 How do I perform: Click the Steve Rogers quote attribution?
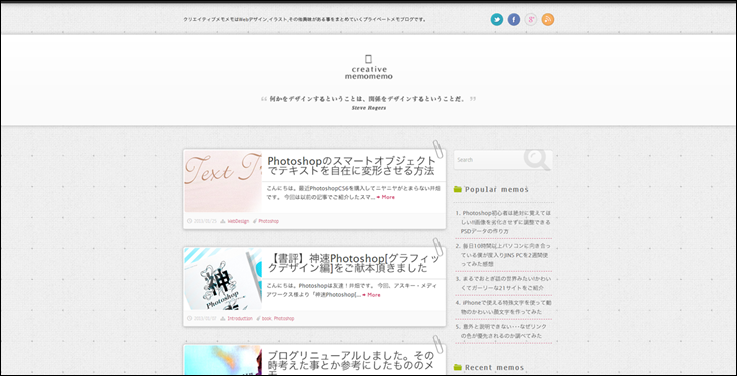pyautogui.click(x=368, y=108)
